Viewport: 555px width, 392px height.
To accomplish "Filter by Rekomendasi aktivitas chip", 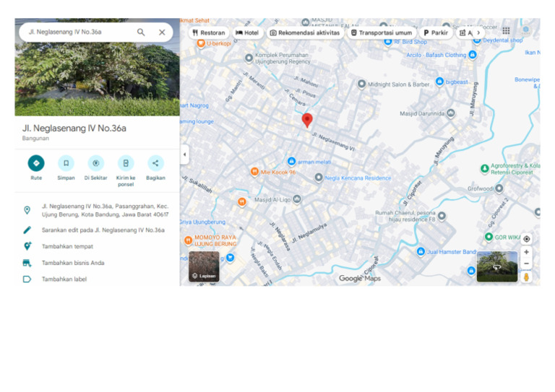I will [305, 33].
